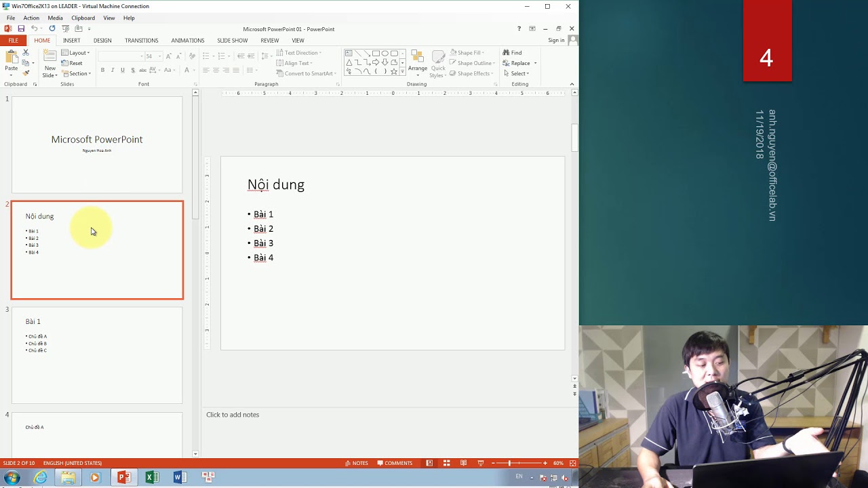Switch to the ANIMATIONS tab
Screen dimensions: 868x488
(188, 41)
